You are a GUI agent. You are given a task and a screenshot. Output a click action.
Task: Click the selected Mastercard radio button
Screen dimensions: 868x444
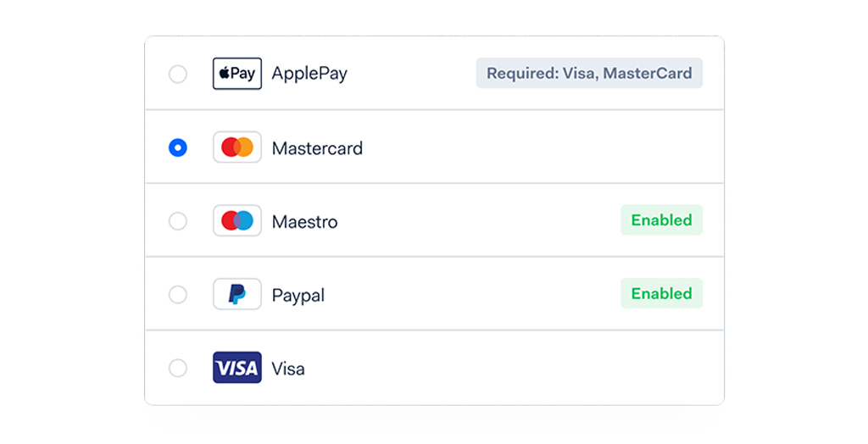[x=178, y=147]
